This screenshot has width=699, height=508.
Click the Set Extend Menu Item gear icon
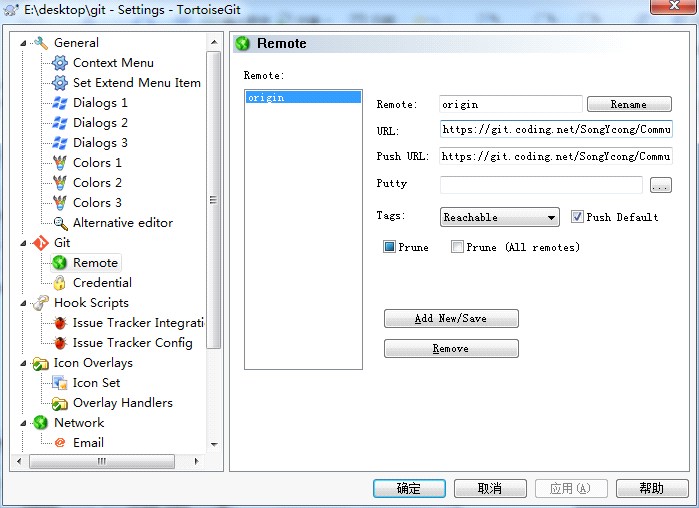click(x=60, y=83)
